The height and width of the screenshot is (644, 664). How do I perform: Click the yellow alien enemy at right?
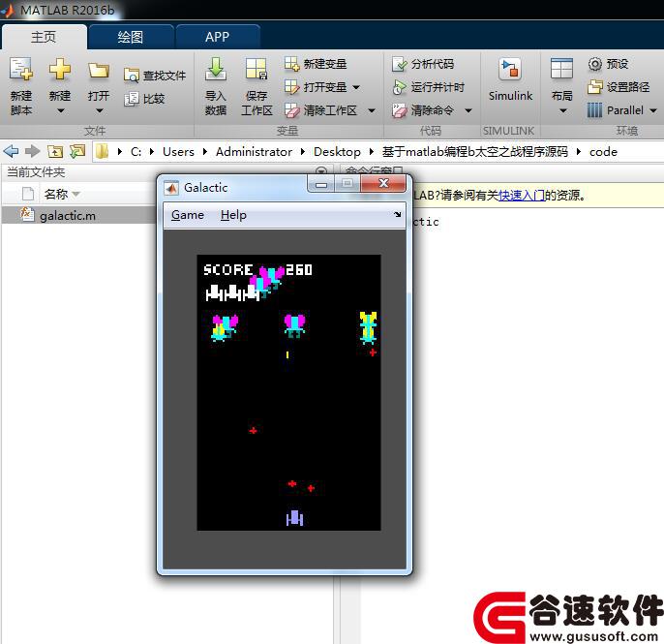coord(368,327)
